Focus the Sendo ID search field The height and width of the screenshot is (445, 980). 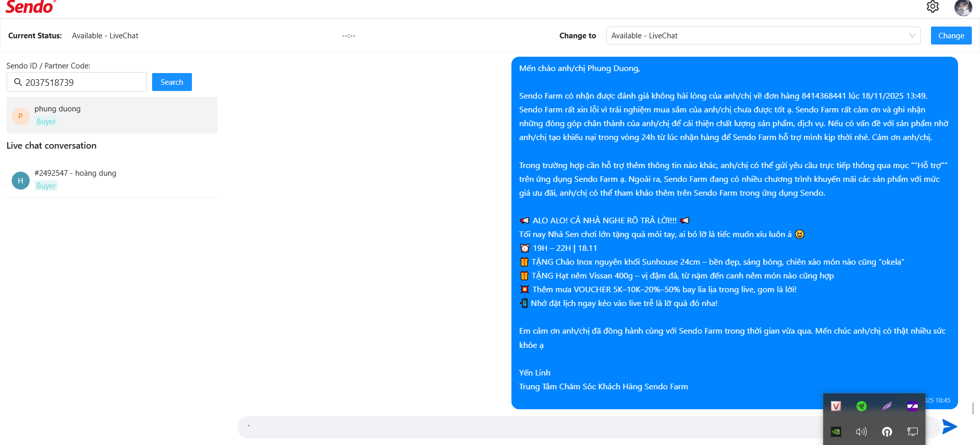click(77, 82)
